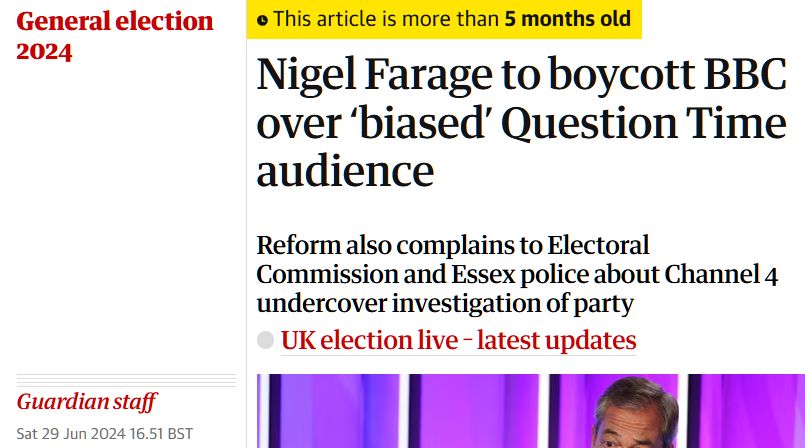Viewport: 805px width, 448px height.
Task: Click 'Essex police' in the standfirst
Action: click(x=520, y=275)
